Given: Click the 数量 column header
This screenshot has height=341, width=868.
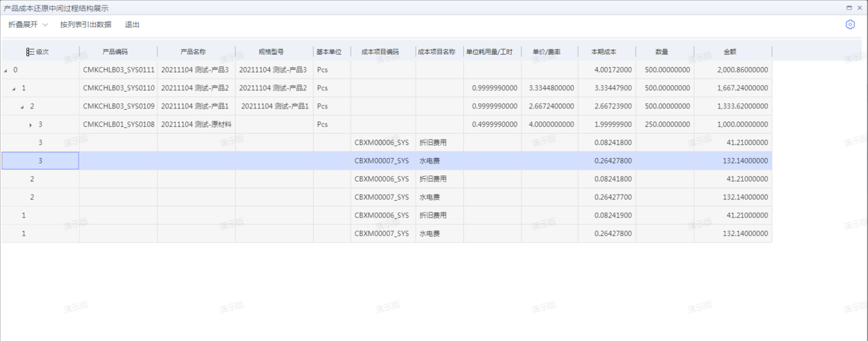Looking at the screenshot, I should 662,52.
